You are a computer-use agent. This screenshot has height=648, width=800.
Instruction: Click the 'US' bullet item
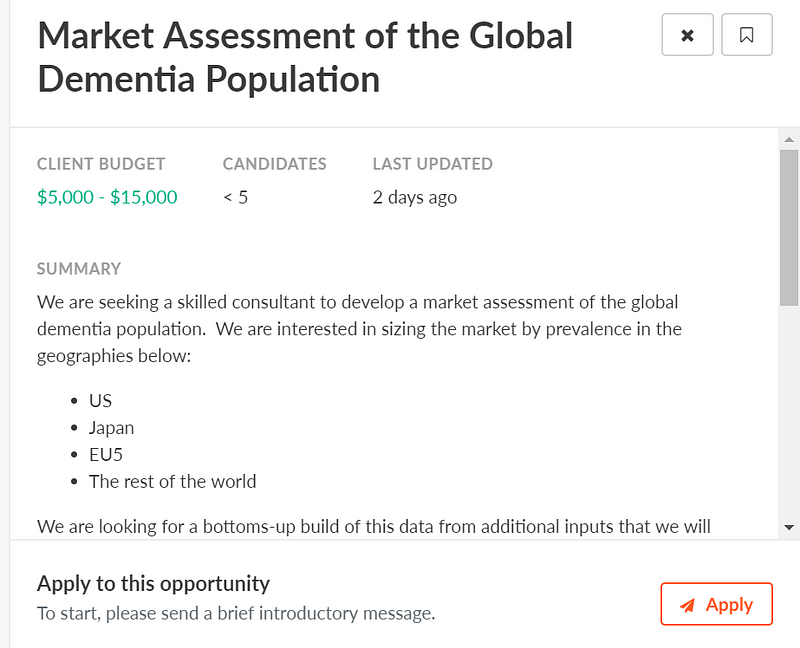(x=100, y=400)
